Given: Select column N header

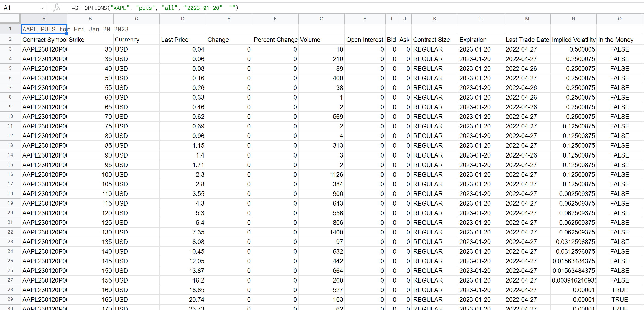Looking at the screenshot, I should tap(573, 19).
